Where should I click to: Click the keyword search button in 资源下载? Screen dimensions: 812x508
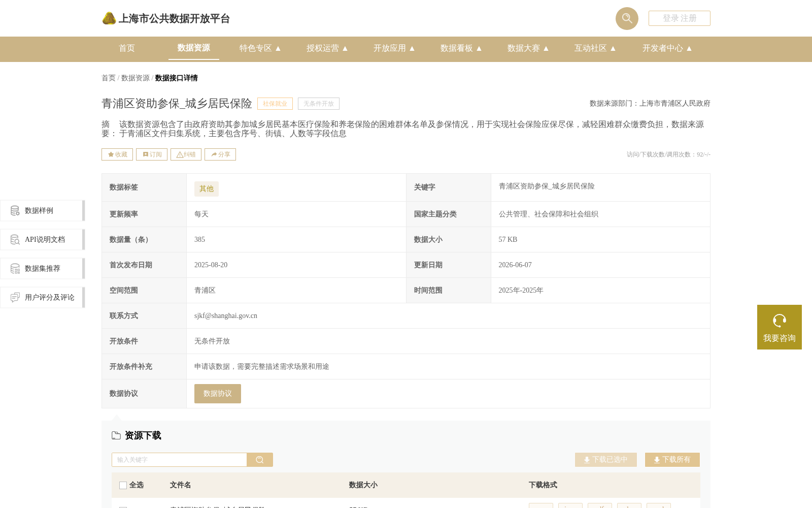click(260, 460)
